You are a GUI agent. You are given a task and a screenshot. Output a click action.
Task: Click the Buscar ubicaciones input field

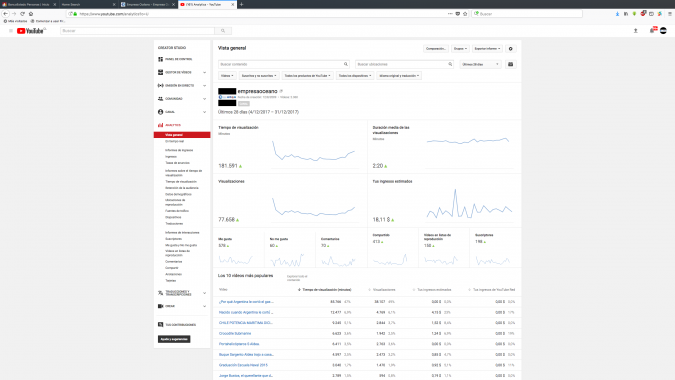[404, 64]
